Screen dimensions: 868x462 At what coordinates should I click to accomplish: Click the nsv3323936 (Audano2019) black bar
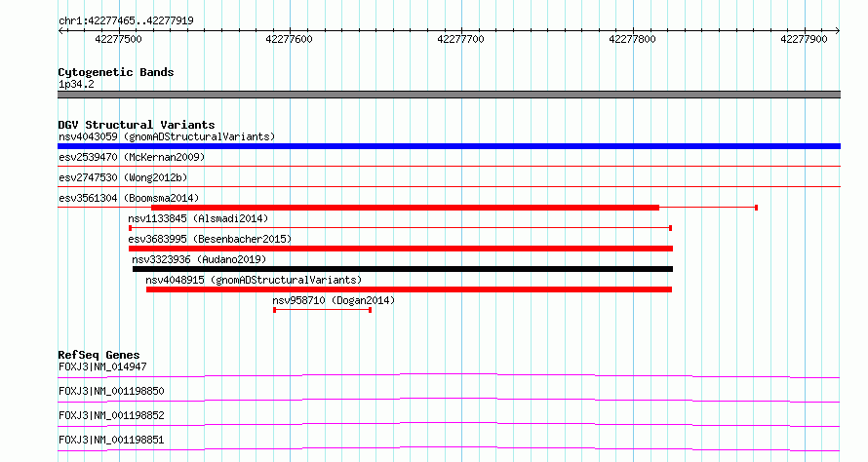(x=403, y=269)
